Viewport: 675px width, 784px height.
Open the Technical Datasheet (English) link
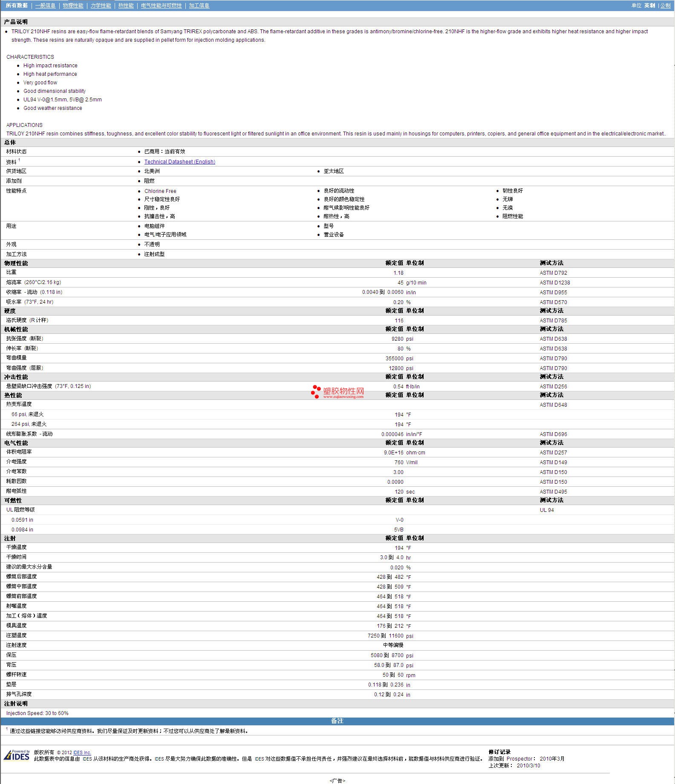(180, 162)
